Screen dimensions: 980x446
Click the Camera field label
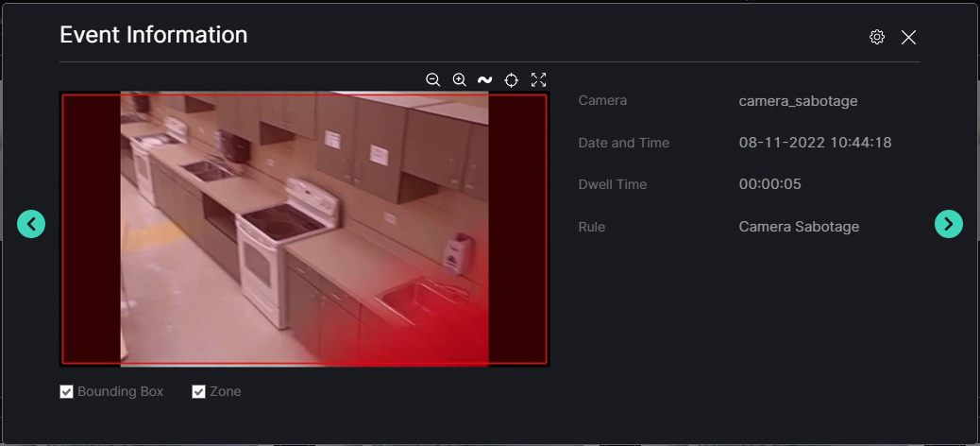(x=602, y=100)
